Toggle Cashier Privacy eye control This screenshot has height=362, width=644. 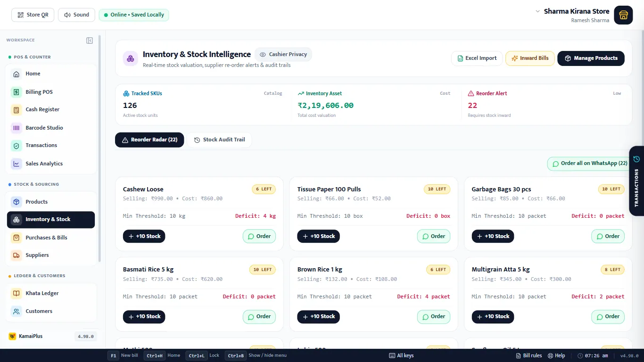[x=283, y=55]
